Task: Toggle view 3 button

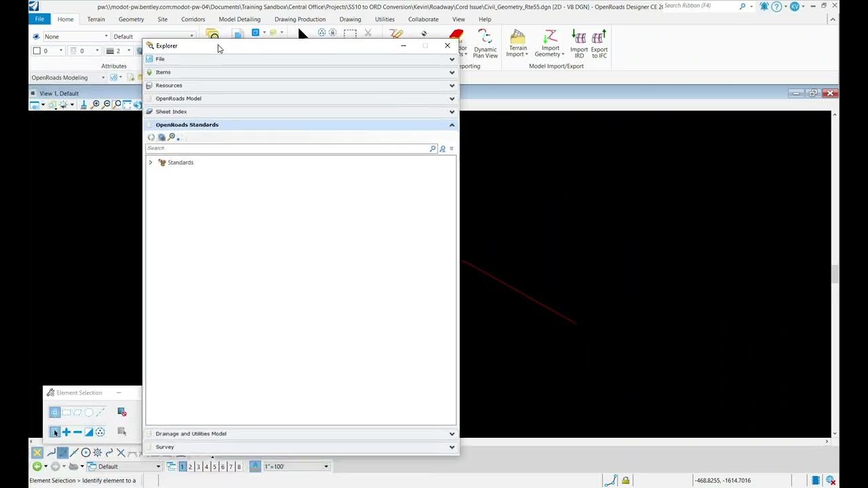Action: [199, 466]
